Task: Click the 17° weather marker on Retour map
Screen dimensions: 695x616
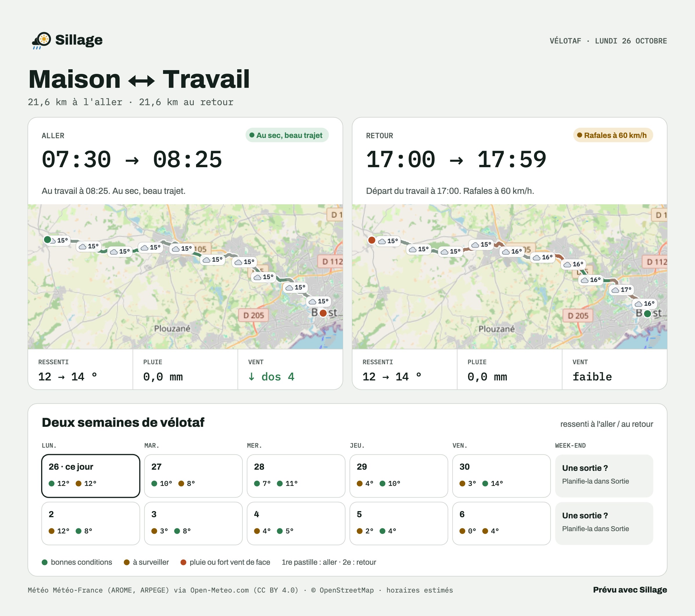Action: click(x=621, y=290)
